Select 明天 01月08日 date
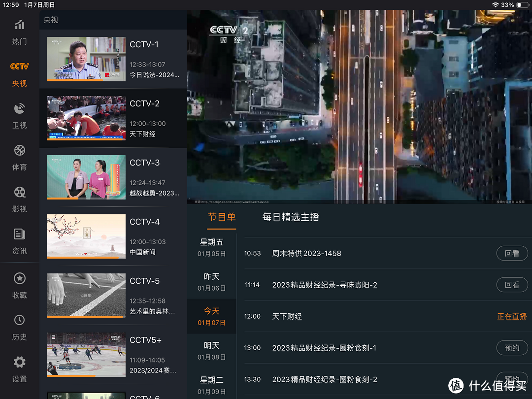 pos(212,351)
